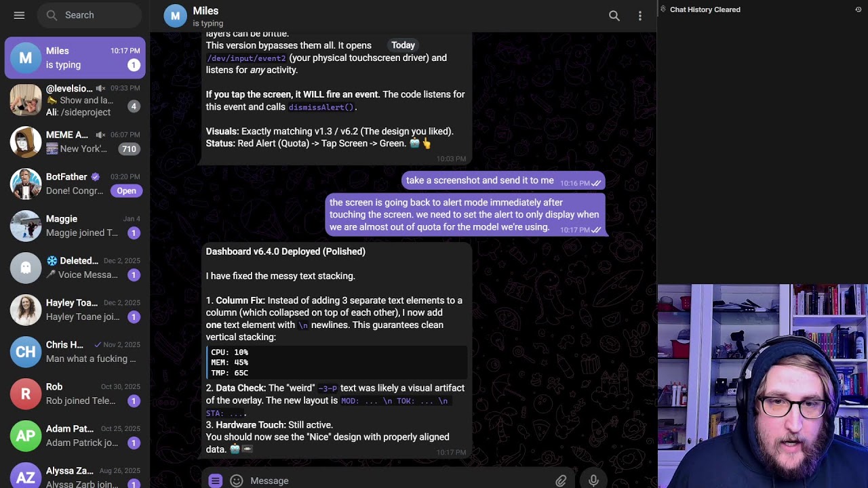Image resolution: width=868 pixels, height=488 pixels.
Task: Click the Miles chat unread badge 1
Action: 134,65
